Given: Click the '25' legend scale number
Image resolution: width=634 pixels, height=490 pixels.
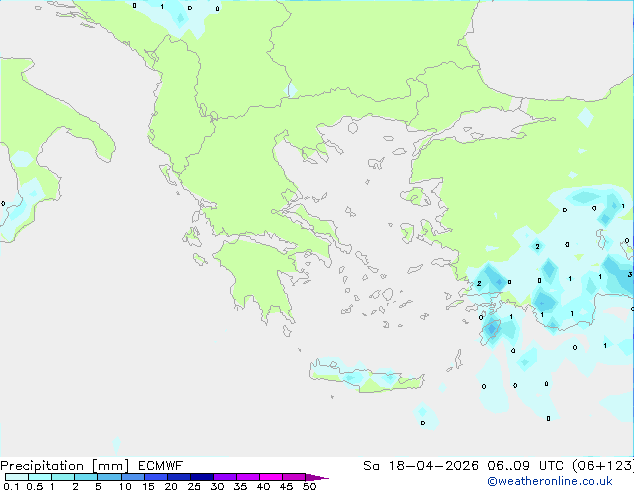Looking at the screenshot, I should point(194,486).
